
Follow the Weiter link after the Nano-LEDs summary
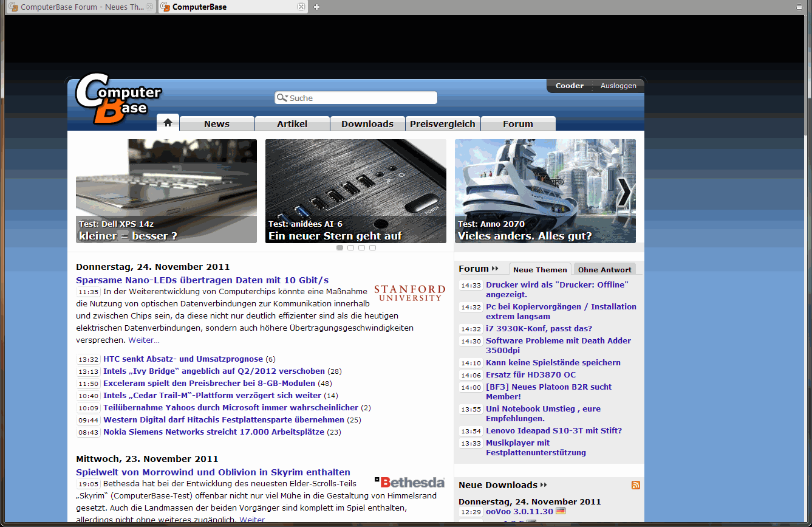click(x=144, y=340)
